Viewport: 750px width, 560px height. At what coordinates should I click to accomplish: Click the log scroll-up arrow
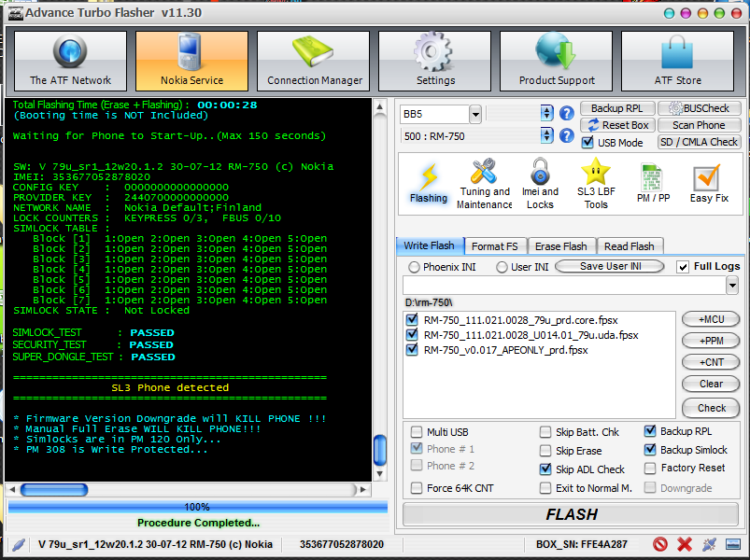click(x=380, y=106)
